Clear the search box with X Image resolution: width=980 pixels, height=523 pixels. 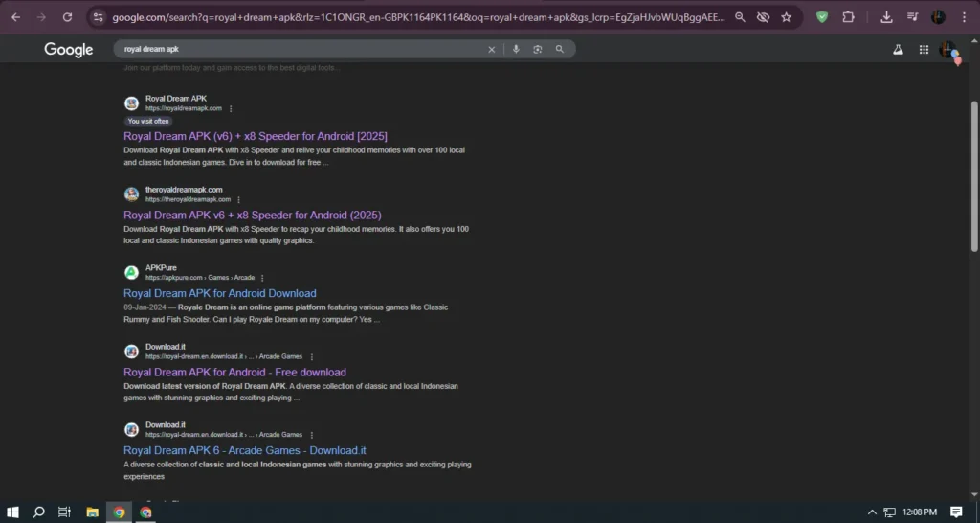click(491, 50)
